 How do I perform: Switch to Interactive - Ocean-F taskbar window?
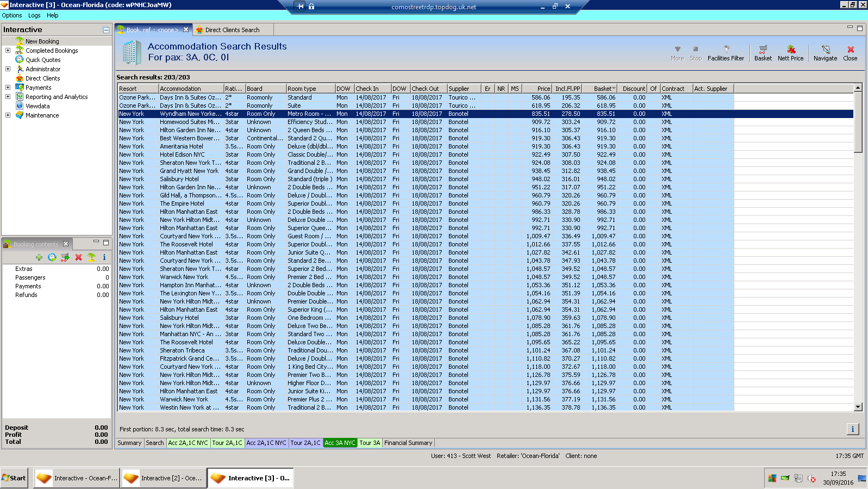[76, 478]
